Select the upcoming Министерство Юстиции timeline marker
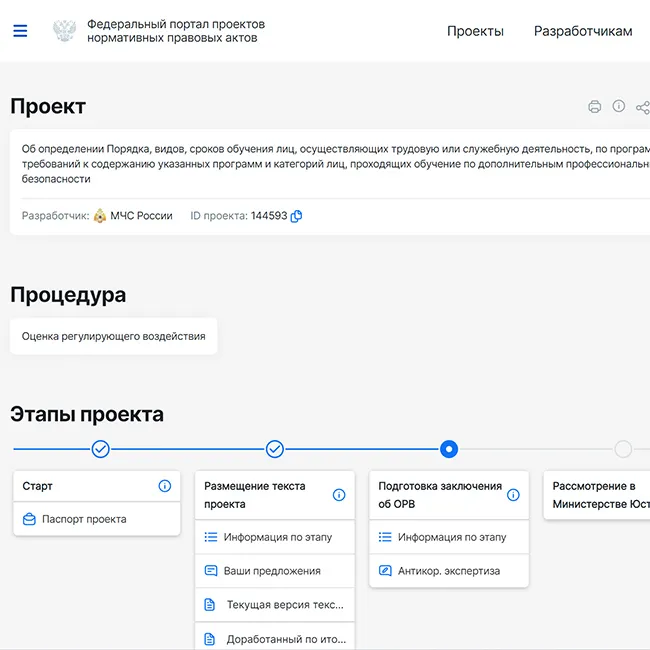Screen dimensions: 650x650 point(623,449)
